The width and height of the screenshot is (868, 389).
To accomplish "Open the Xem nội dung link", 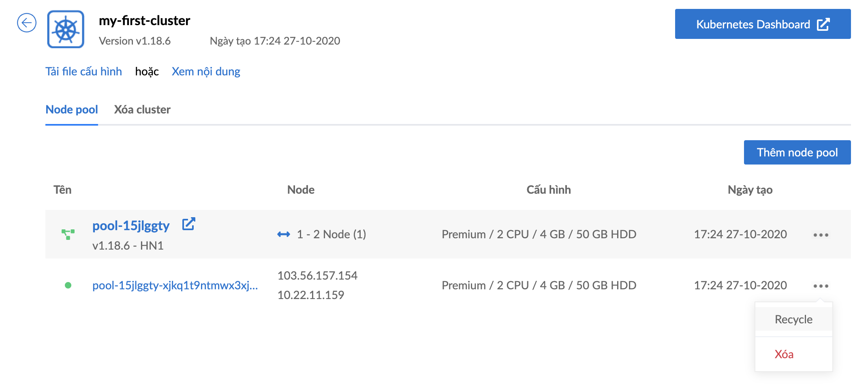I will point(206,71).
